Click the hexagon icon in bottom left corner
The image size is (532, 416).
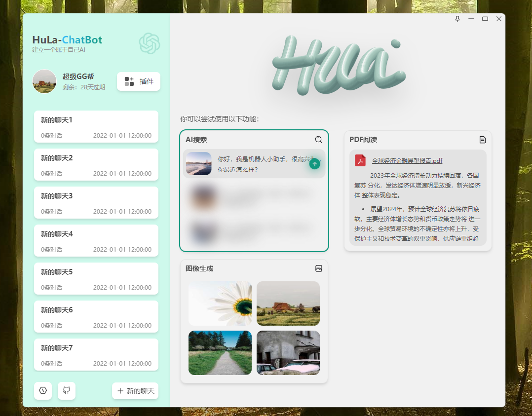pyautogui.click(x=43, y=390)
